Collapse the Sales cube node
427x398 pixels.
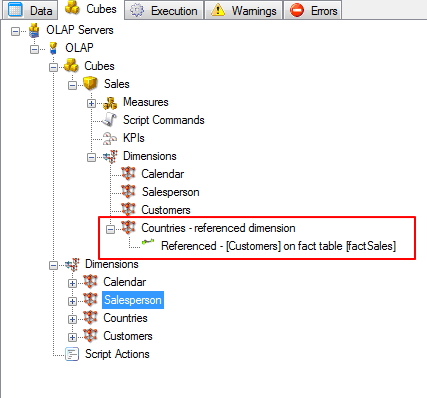(x=72, y=86)
